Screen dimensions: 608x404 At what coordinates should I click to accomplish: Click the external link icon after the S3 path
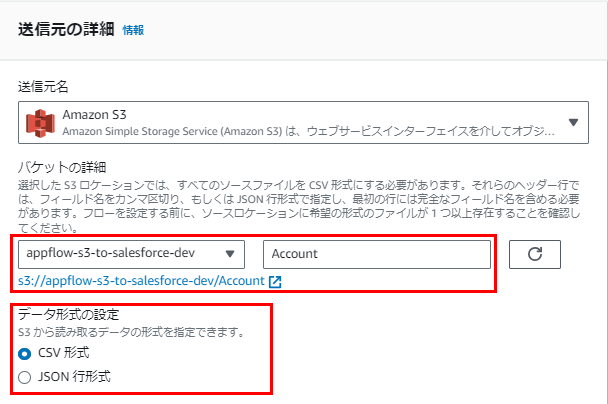pos(275,281)
